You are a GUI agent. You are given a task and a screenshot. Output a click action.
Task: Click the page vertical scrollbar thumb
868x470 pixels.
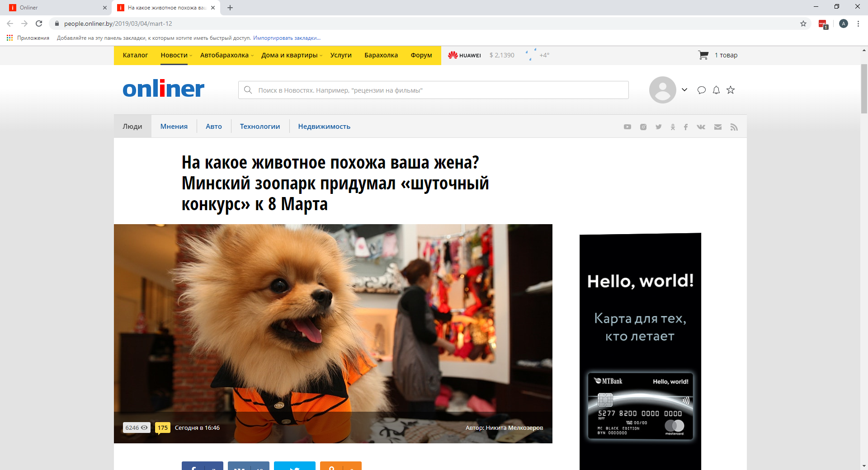click(x=864, y=89)
